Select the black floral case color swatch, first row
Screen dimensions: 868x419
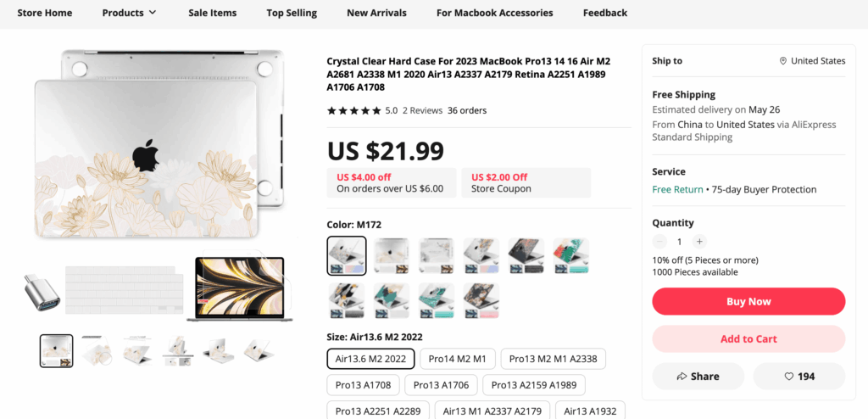526,255
